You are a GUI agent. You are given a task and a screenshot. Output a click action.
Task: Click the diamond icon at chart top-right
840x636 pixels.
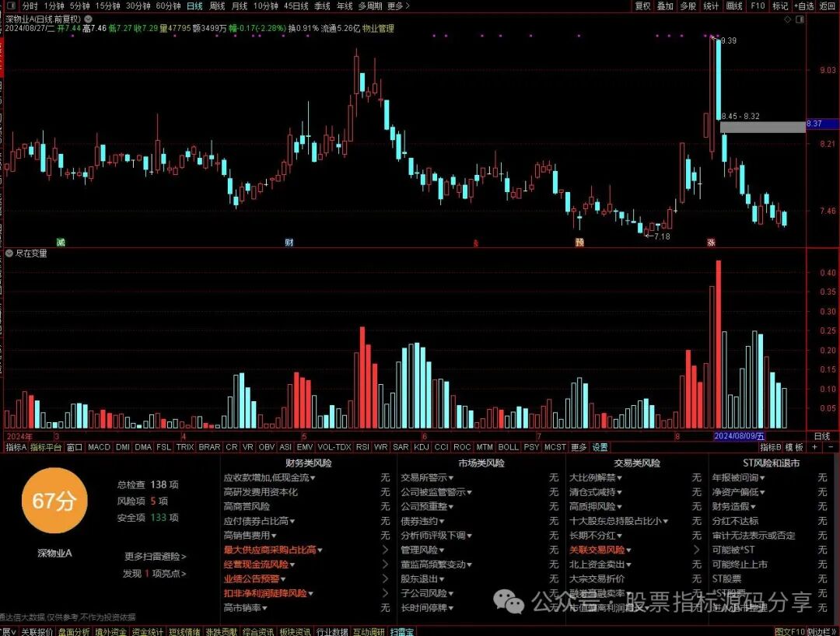(x=787, y=19)
